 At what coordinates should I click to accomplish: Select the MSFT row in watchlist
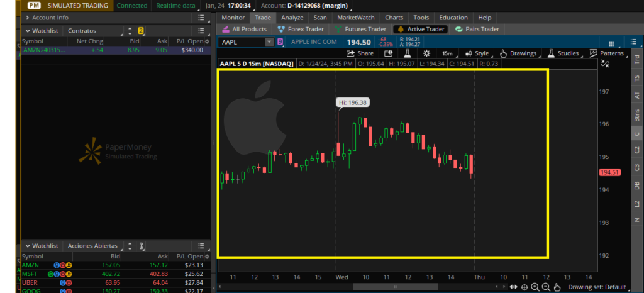point(116,274)
